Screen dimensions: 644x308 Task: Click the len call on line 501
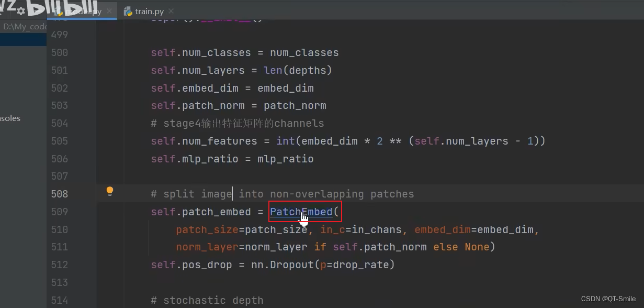tap(273, 70)
